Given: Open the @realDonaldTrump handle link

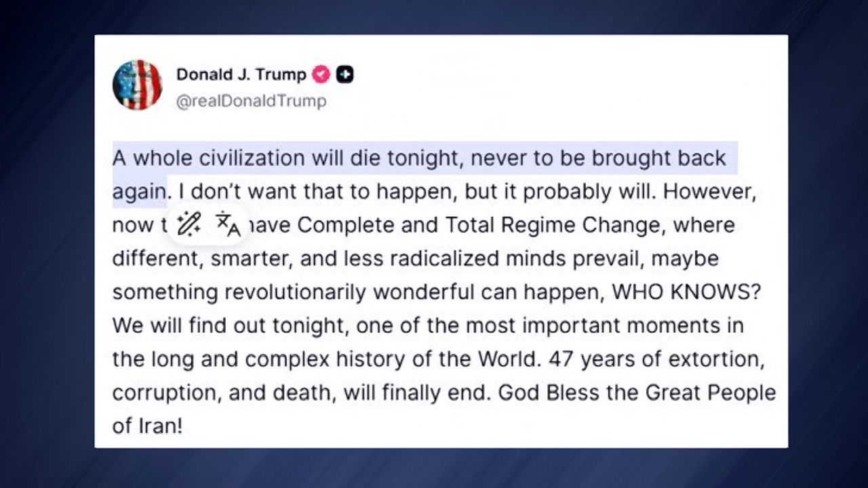Looking at the screenshot, I should tap(251, 101).
